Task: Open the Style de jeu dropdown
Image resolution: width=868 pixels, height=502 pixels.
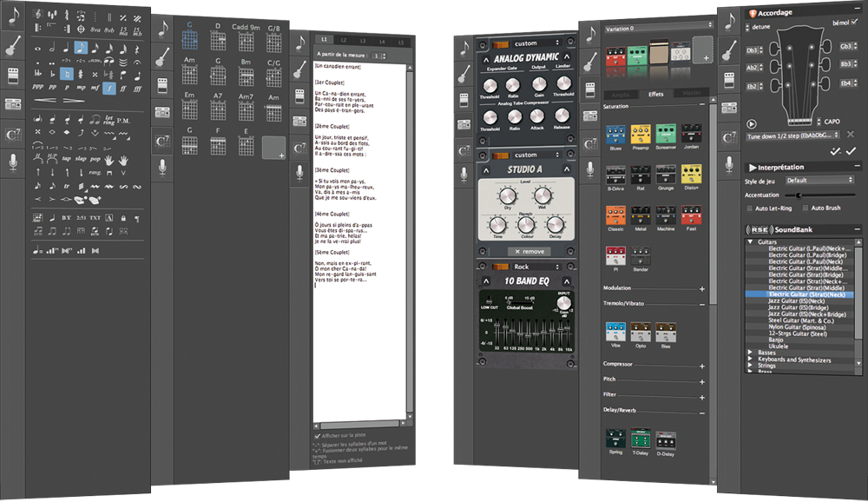Action: click(819, 181)
